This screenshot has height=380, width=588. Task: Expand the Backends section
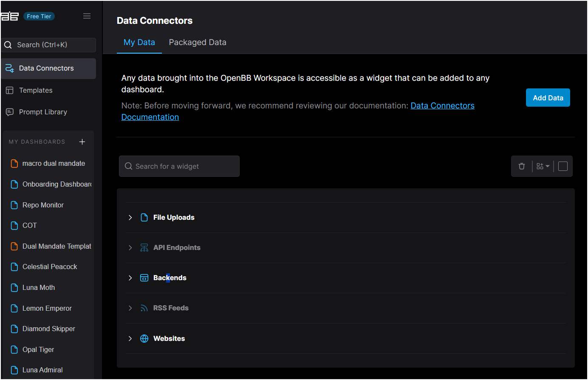pos(130,278)
